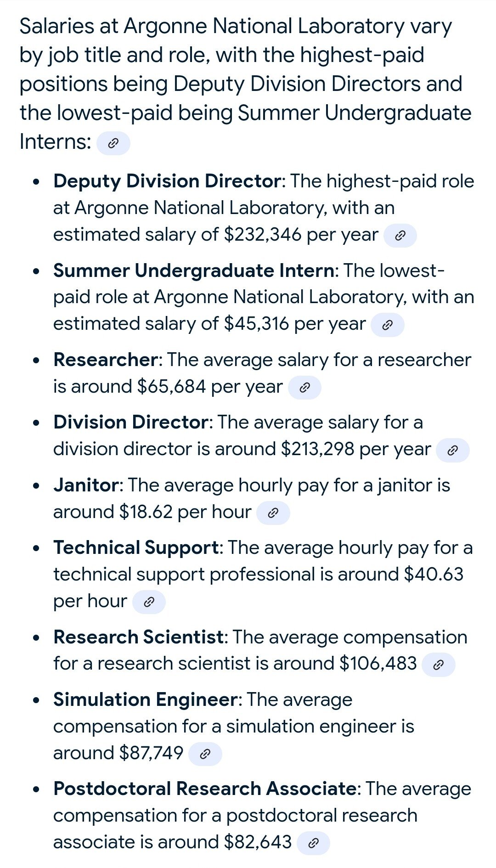Viewport: 496px width, 868px height.
Task: Open source link after the intro paragraph
Action: pos(113,143)
